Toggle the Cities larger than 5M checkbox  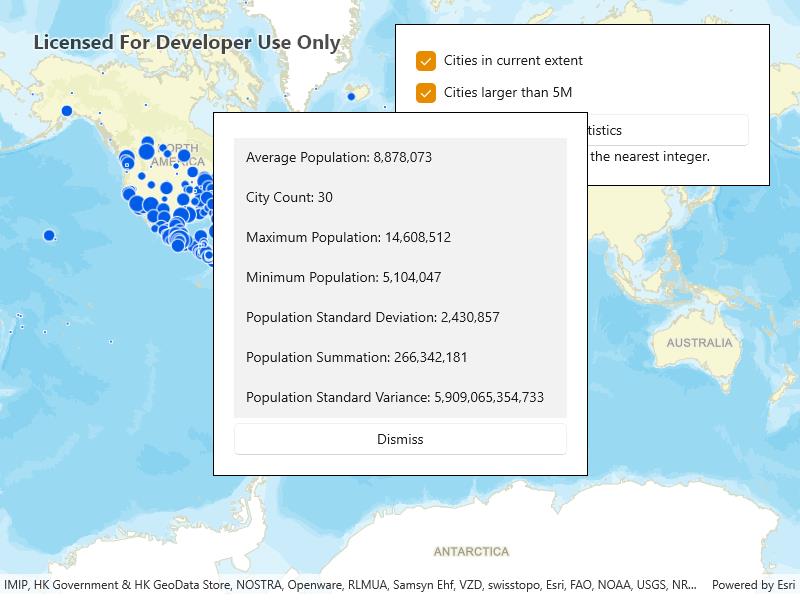point(426,93)
